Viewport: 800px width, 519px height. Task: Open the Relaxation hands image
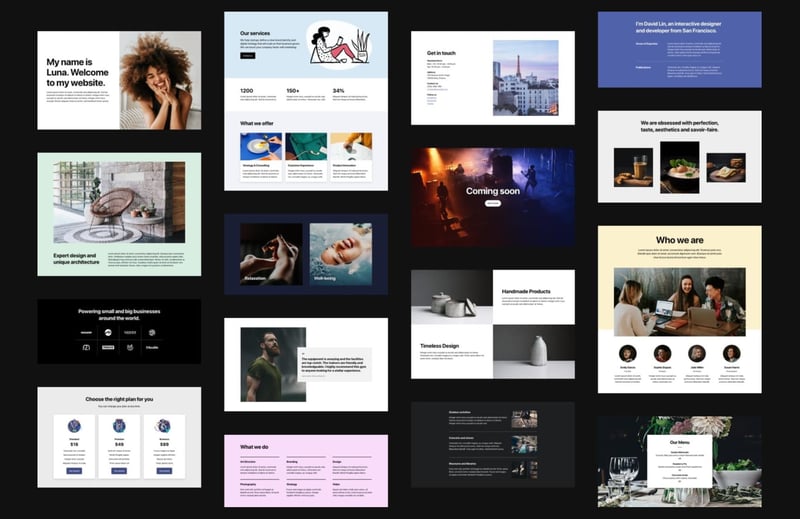[271, 254]
